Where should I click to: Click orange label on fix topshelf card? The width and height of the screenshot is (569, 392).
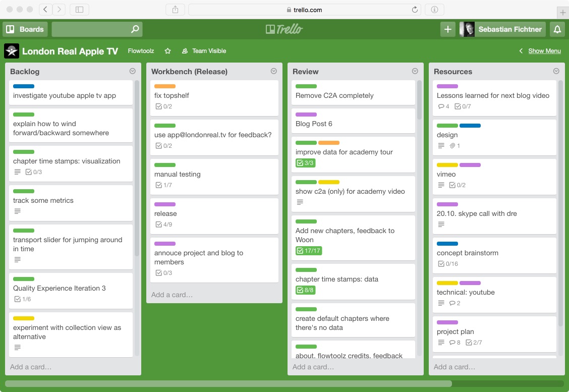pyautogui.click(x=165, y=86)
